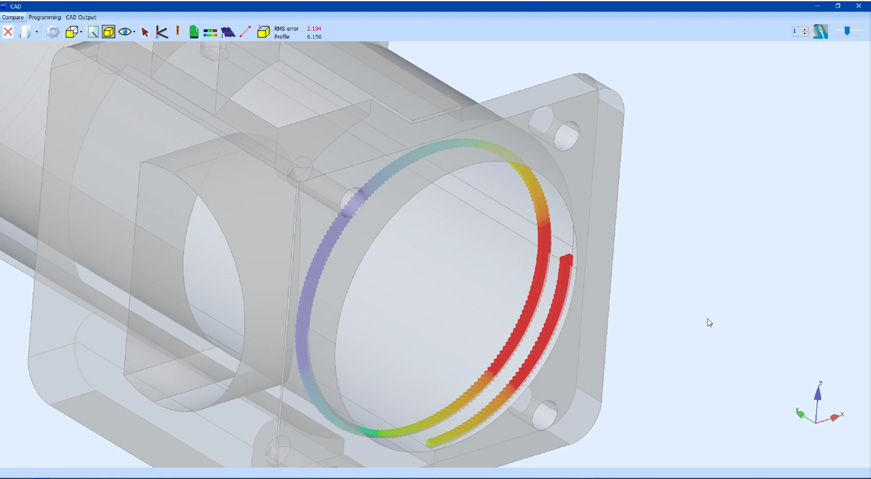Toggle the highlighted solid box view
Image resolution: width=871 pixels, height=479 pixels.
coord(108,32)
